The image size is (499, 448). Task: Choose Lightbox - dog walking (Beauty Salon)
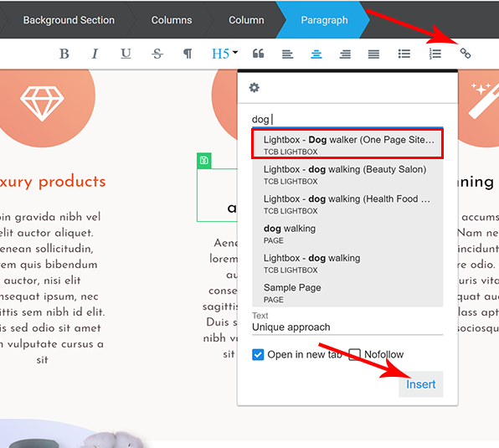pos(347,174)
